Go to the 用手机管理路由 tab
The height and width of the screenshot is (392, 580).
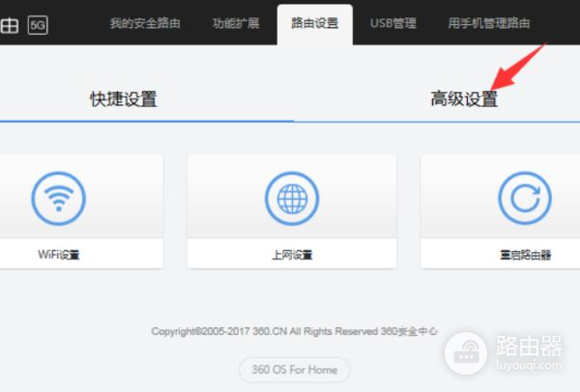coord(489,23)
